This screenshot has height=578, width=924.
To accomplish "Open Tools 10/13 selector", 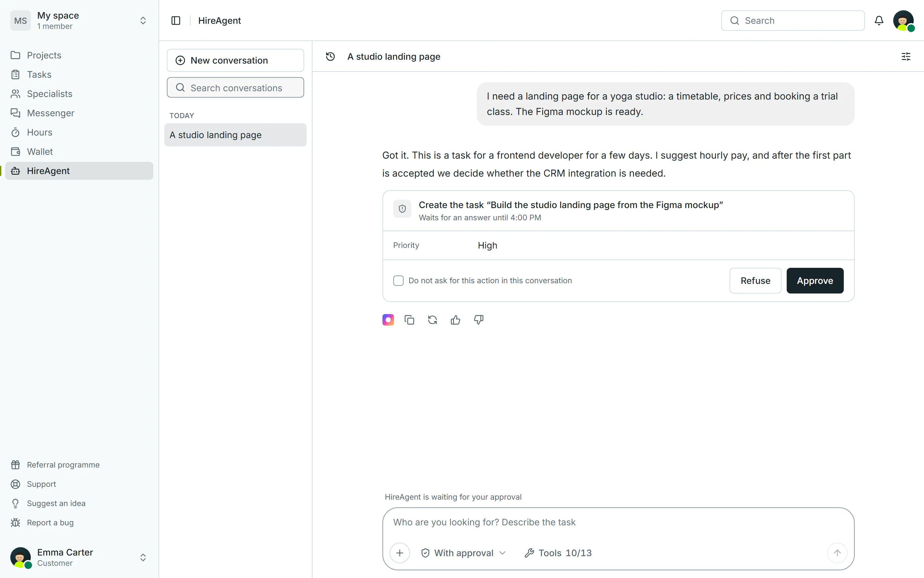I will (x=558, y=553).
